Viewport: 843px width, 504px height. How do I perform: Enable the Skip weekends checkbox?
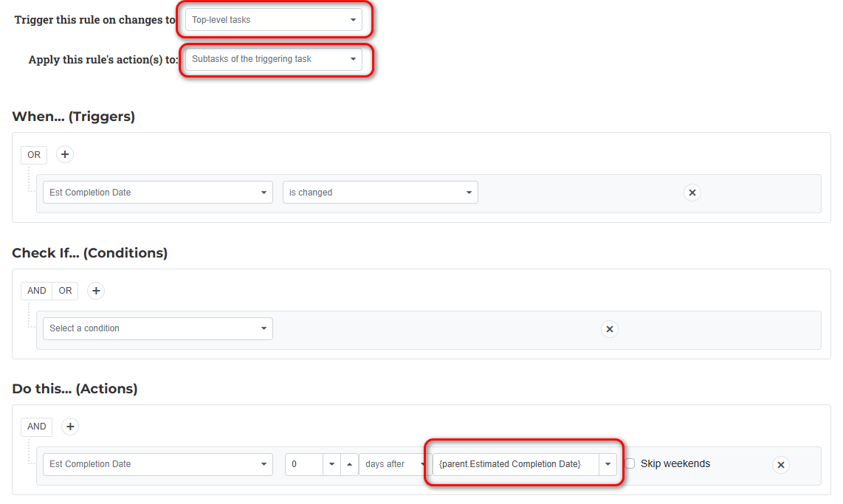630,463
